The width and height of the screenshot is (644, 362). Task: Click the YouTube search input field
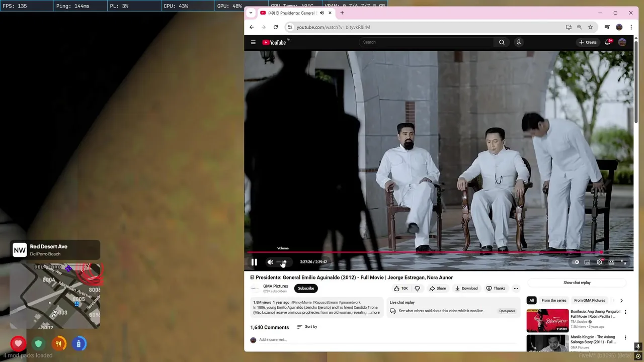(427, 42)
